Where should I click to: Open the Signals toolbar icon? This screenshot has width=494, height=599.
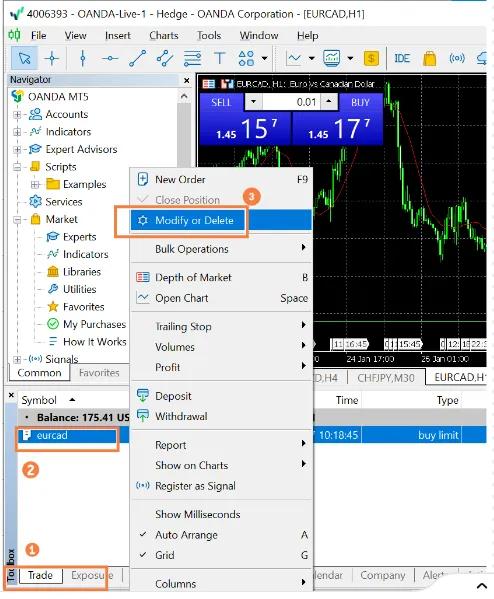pyautogui.click(x=457, y=58)
